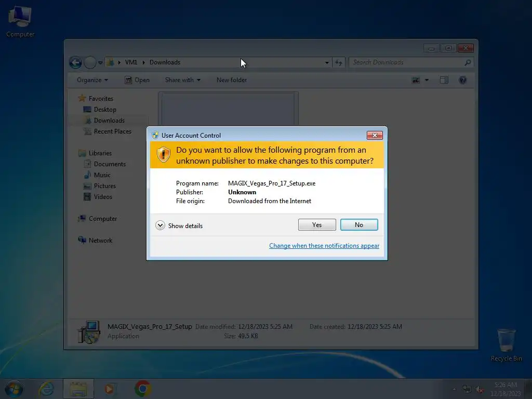The image size is (532, 399).
Task: Focus the Search Downloads field
Action: click(407, 62)
